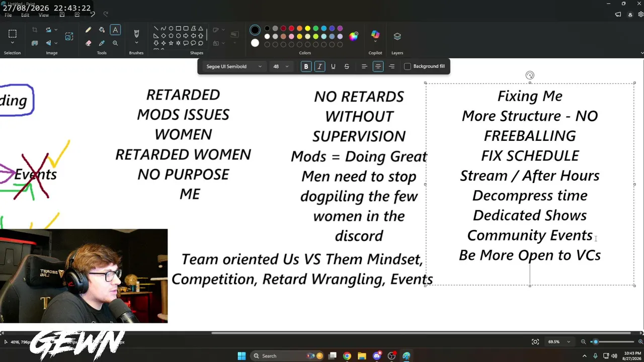The height and width of the screenshot is (362, 644).
Task: Click the Save icon in title bar
Action: 62,15
